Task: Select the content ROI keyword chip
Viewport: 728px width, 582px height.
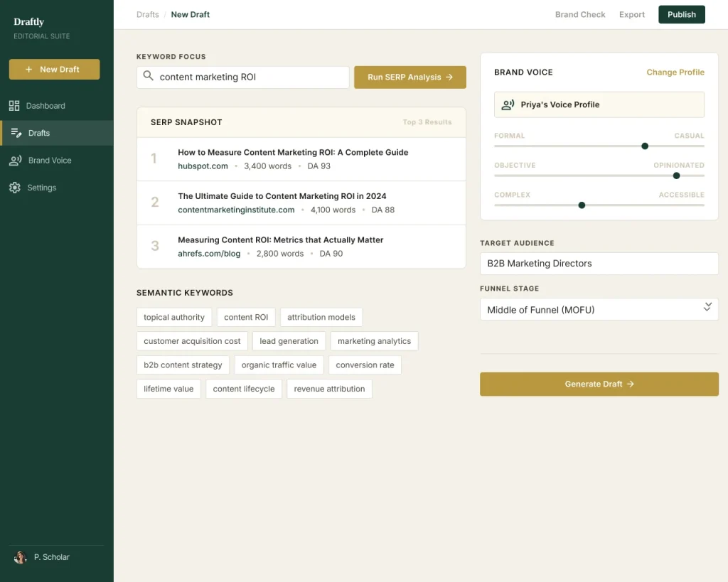Action: tap(246, 317)
